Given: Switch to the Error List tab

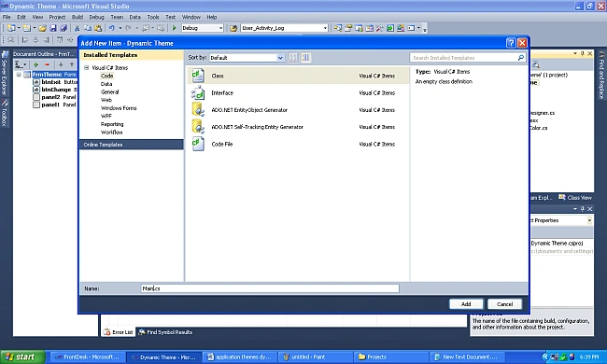Looking at the screenshot, I should tap(119, 332).
